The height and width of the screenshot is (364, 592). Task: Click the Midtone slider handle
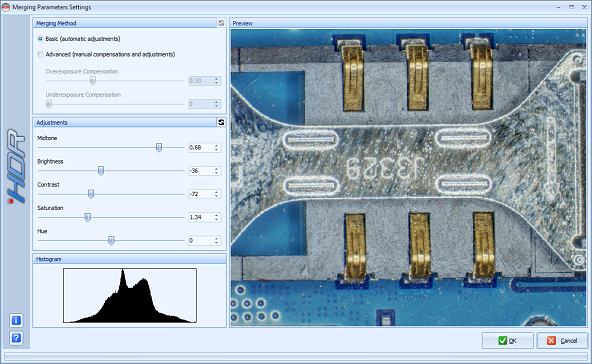(x=159, y=147)
